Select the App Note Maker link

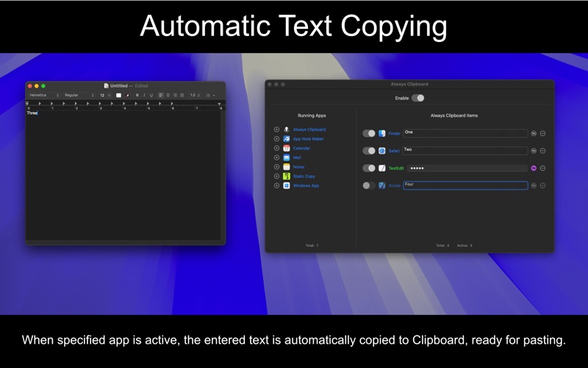pos(308,139)
